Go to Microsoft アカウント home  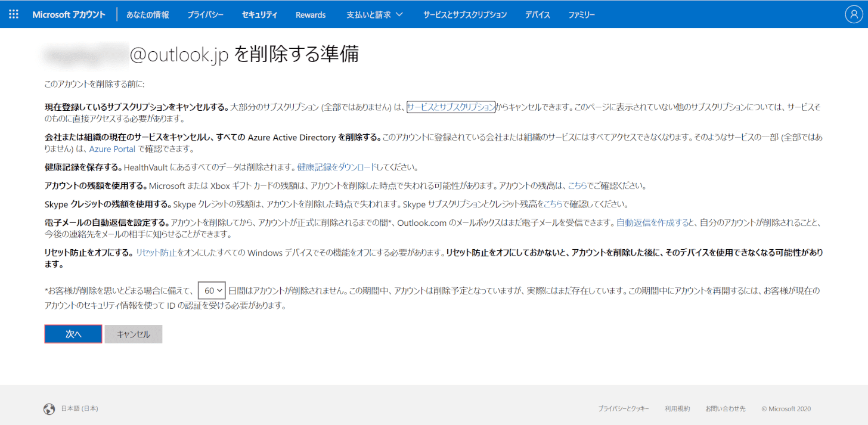tap(69, 14)
